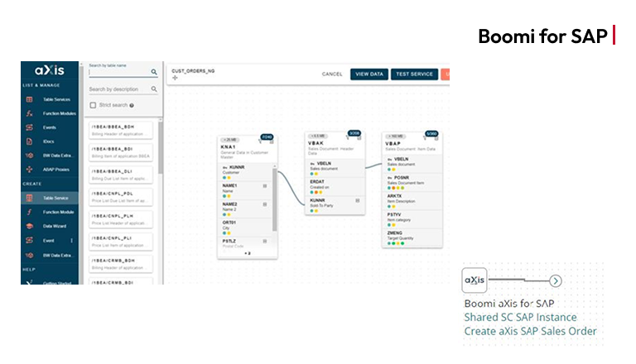Enable the Strict search checkbox

tap(93, 105)
